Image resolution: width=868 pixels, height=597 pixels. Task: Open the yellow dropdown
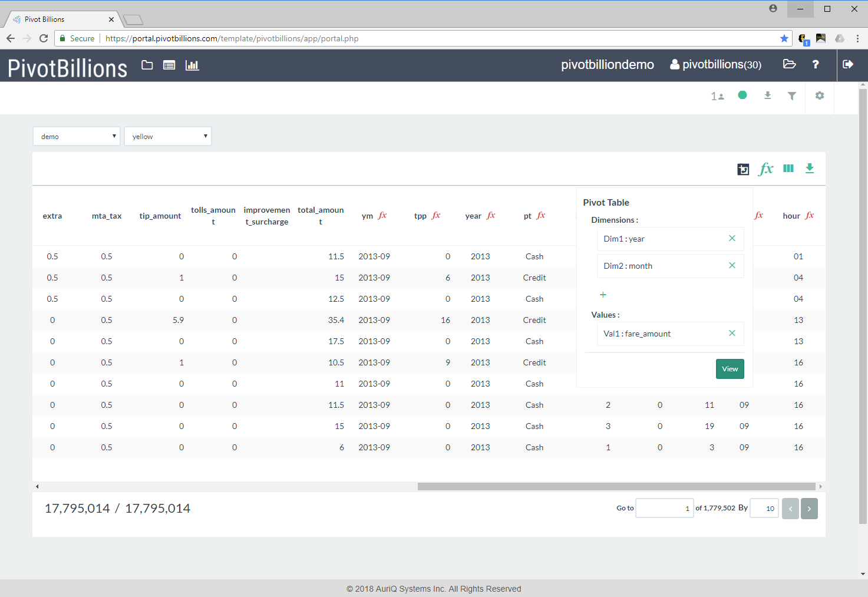(x=168, y=136)
